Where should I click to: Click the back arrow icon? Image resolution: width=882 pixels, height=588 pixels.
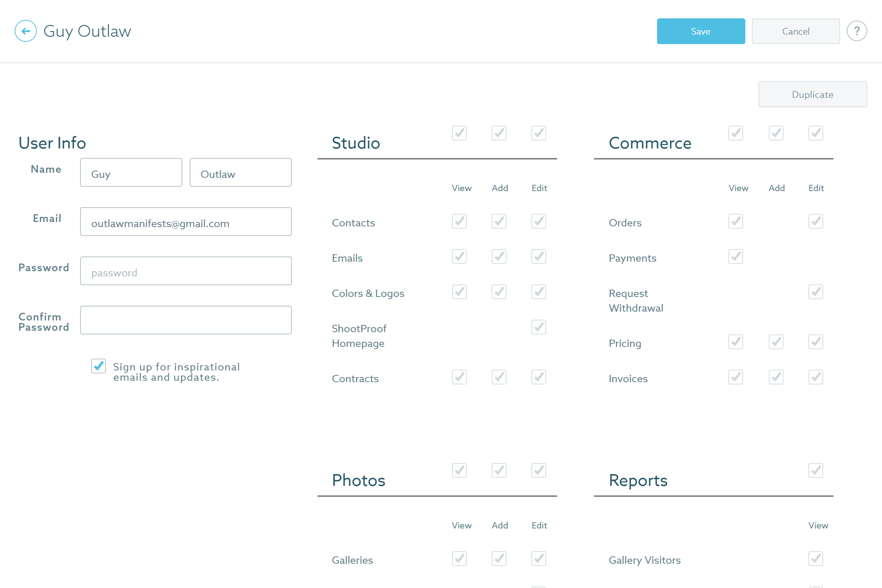coord(25,31)
